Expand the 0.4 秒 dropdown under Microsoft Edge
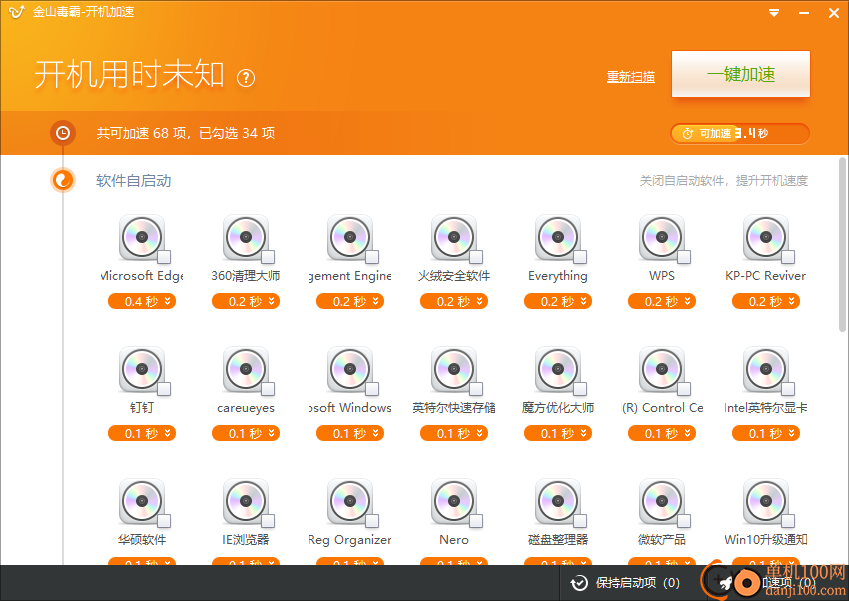This screenshot has width=849, height=601. pyautogui.click(x=142, y=301)
